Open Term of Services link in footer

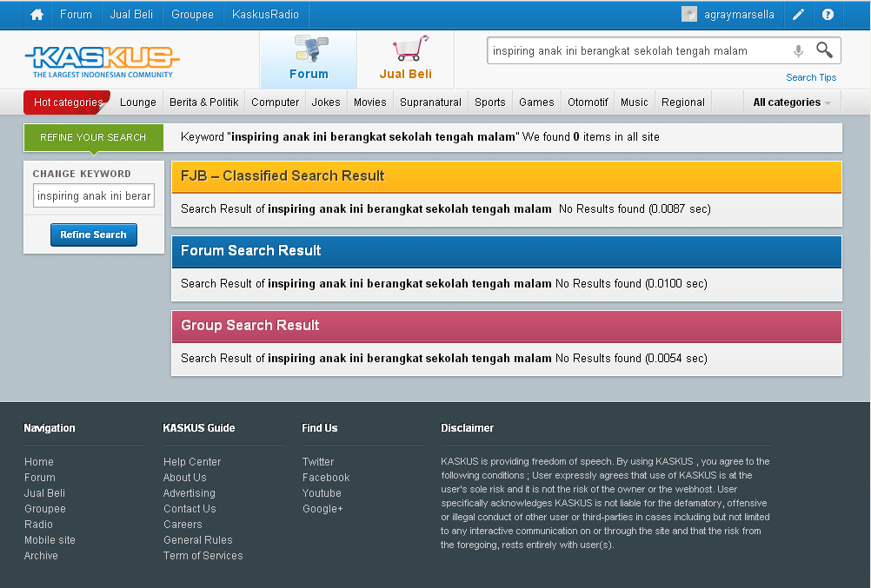pos(203,555)
